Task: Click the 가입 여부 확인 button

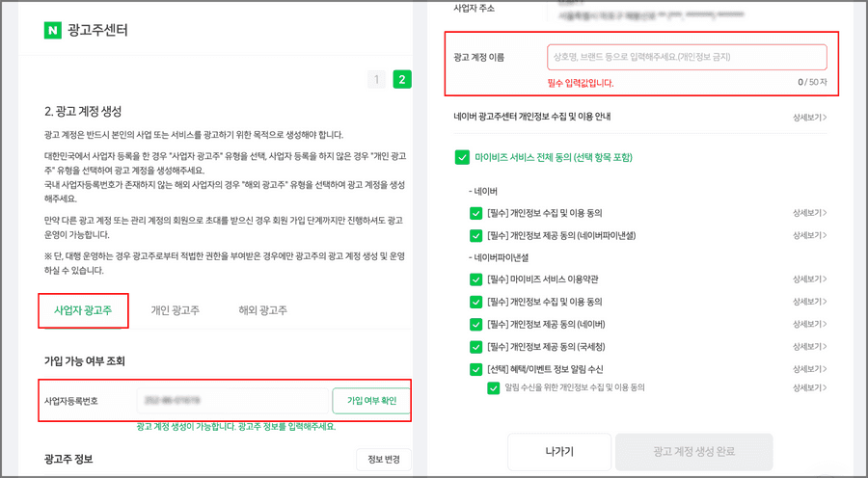Action: tap(371, 401)
